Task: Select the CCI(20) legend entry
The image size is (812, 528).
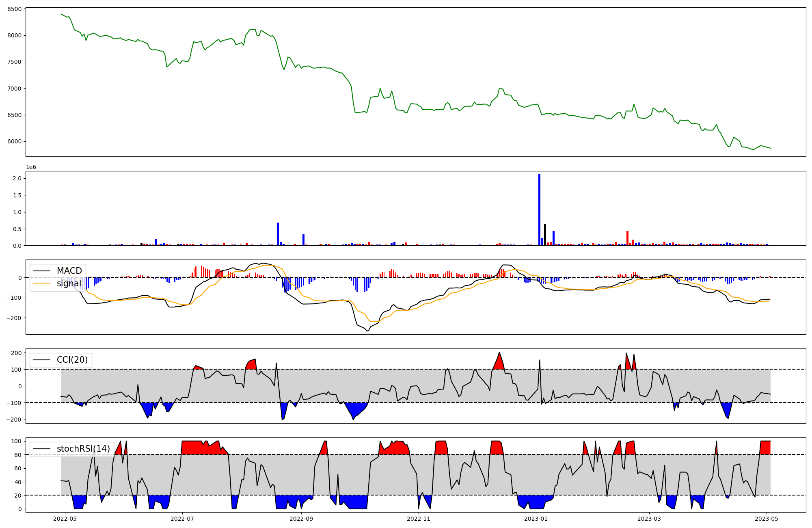Action: coord(73,360)
